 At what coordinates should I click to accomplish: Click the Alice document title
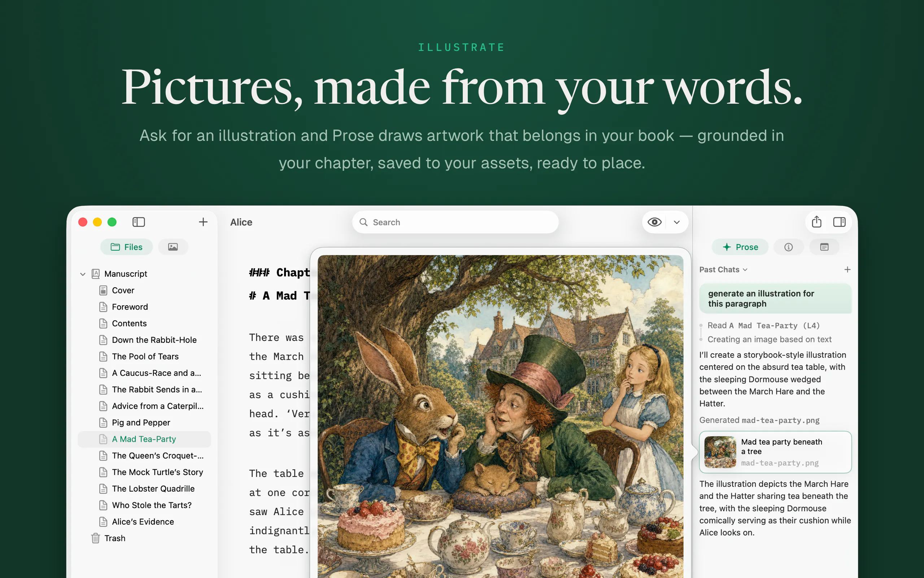point(241,222)
